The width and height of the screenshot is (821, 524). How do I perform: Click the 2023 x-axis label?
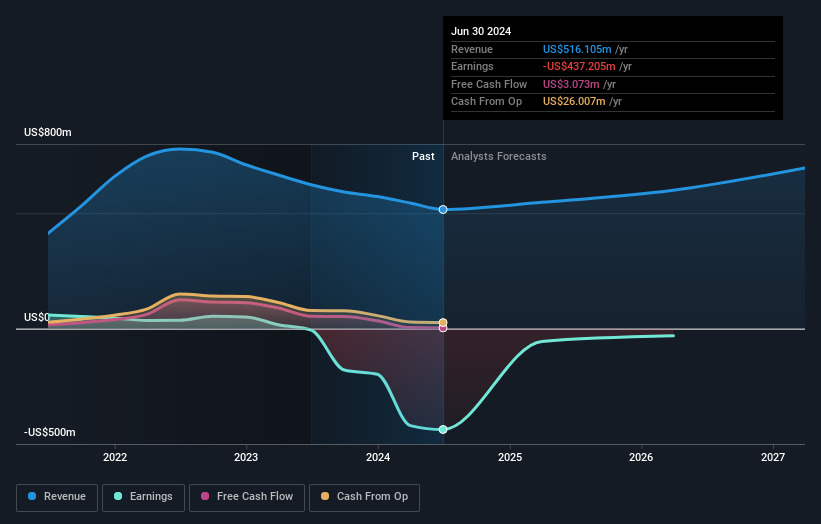pyautogui.click(x=246, y=457)
